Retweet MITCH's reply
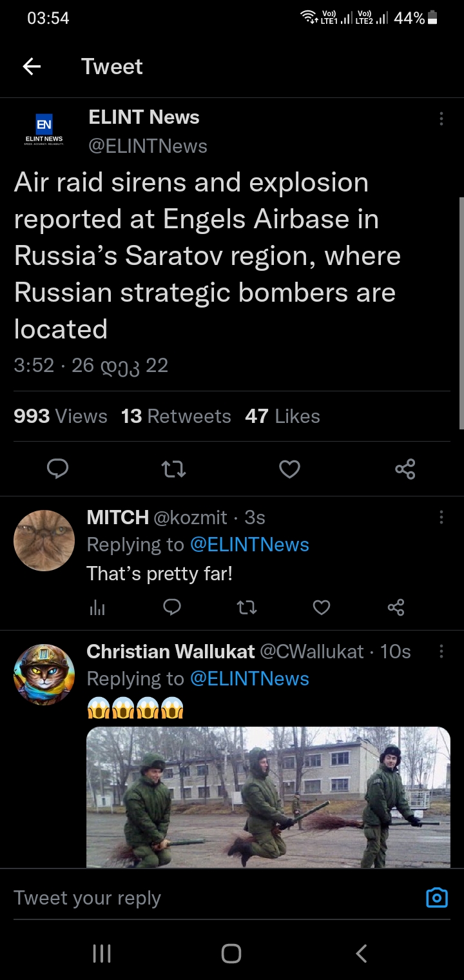 (247, 607)
